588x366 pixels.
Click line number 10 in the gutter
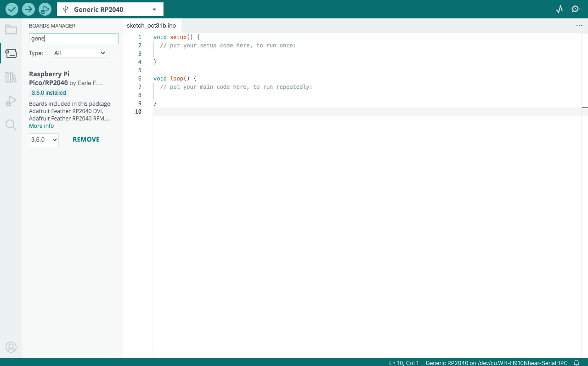[138, 112]
